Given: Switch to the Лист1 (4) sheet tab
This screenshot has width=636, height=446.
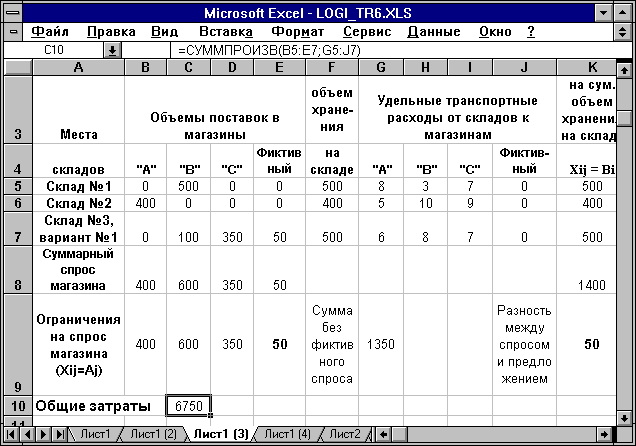Looking at the screenshot, I should coord(287,434).
